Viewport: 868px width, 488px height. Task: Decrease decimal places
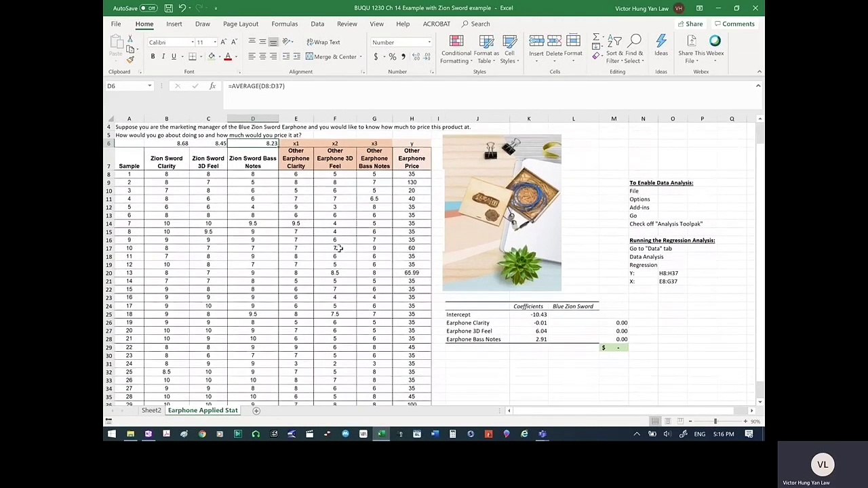click(425, 57)
